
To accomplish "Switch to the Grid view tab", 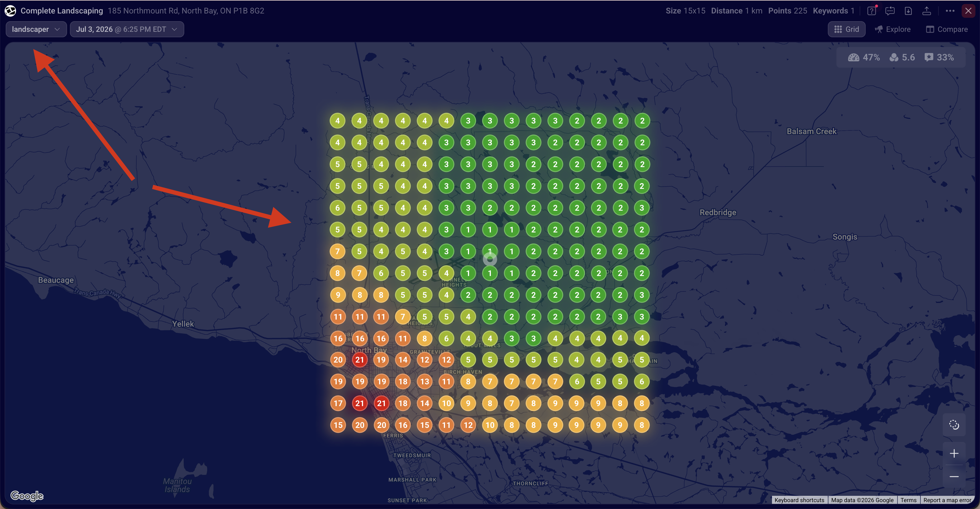I will point(846,29).
